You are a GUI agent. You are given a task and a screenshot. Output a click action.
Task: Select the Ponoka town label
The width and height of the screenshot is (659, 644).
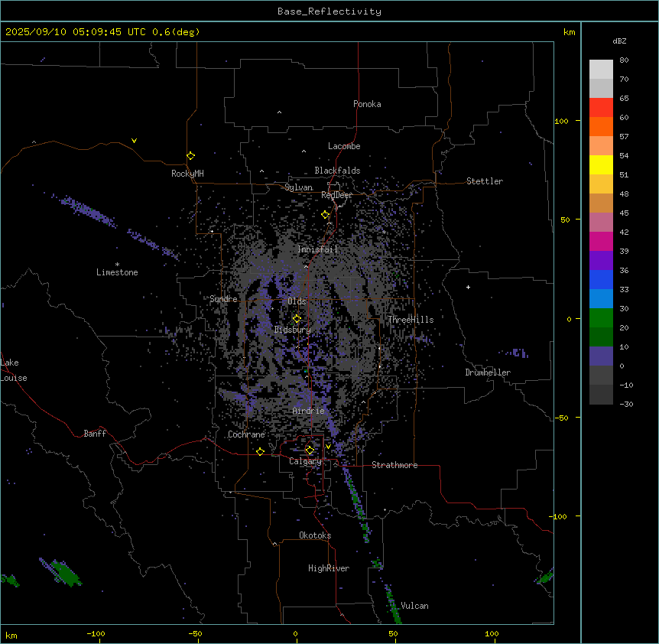tap(367, 104)
